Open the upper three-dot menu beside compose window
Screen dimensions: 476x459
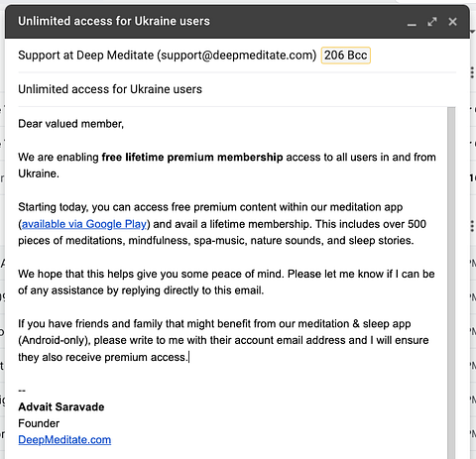[472, 72]
